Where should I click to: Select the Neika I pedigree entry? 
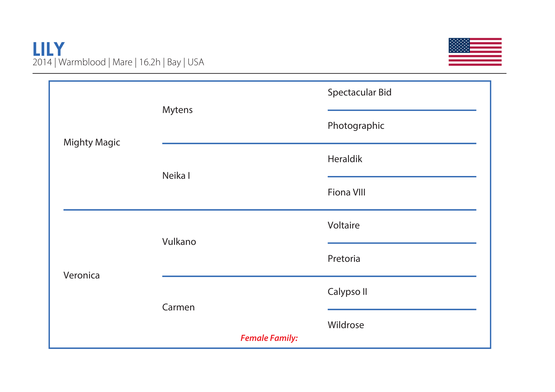click(x=176, y=176)
